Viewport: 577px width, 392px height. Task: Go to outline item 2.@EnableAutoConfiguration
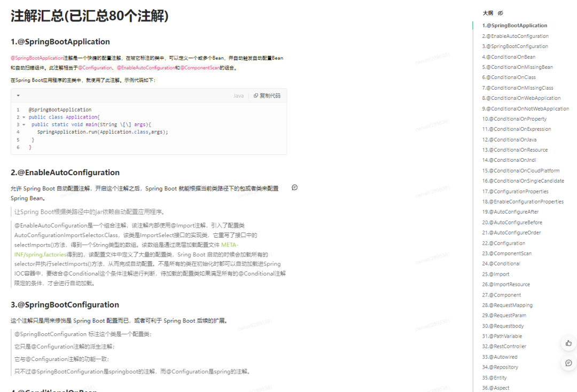(515, 36)
